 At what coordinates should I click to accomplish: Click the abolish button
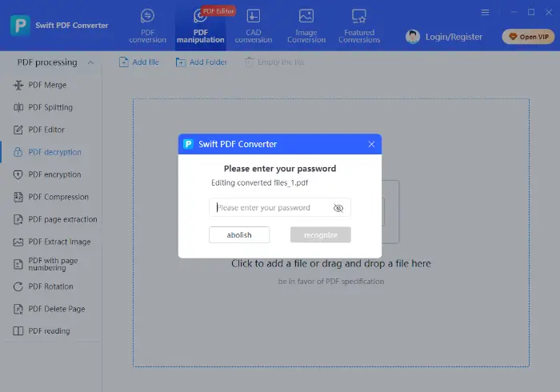tap(239, 235)
